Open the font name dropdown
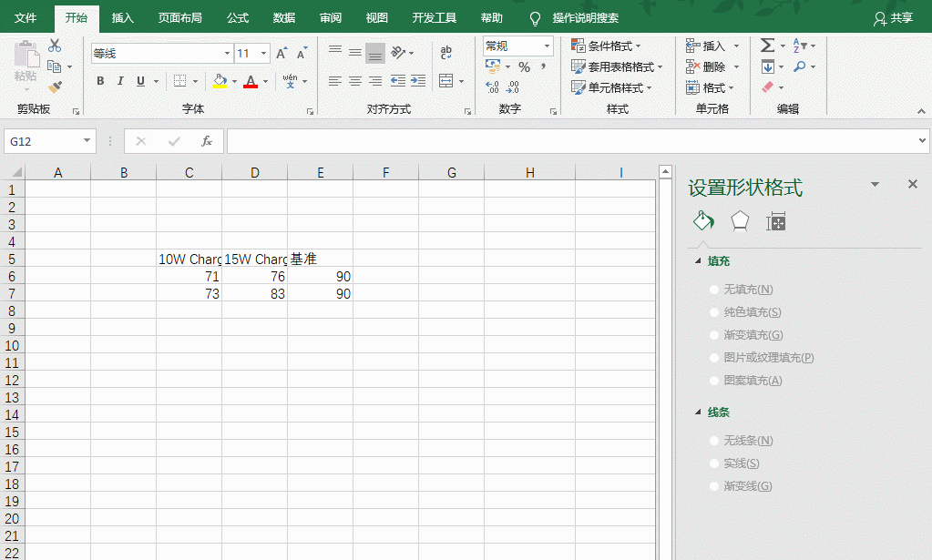The width and height of the screenshot is (932, 560). 226,52
